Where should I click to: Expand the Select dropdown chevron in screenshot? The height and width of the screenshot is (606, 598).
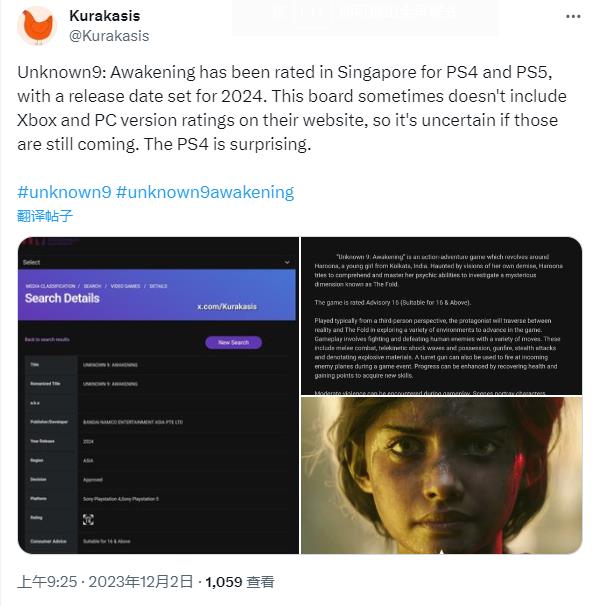(x=287, y=262)
